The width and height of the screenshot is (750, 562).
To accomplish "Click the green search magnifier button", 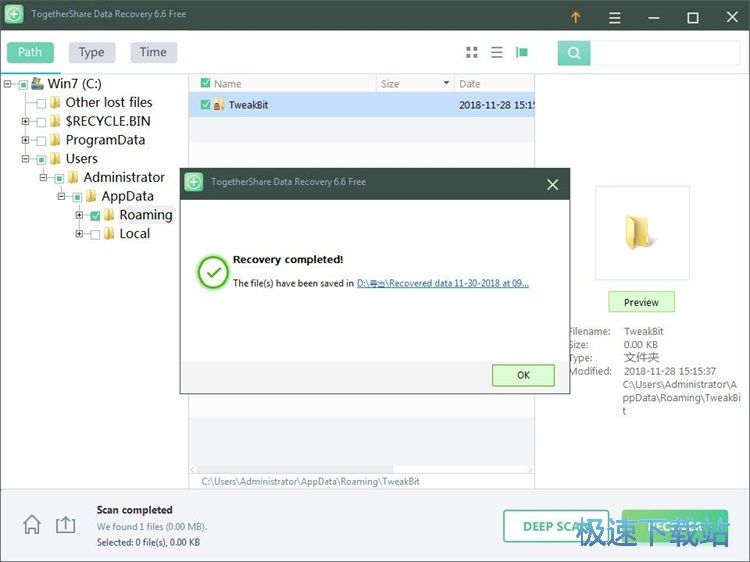I will 574,53.
